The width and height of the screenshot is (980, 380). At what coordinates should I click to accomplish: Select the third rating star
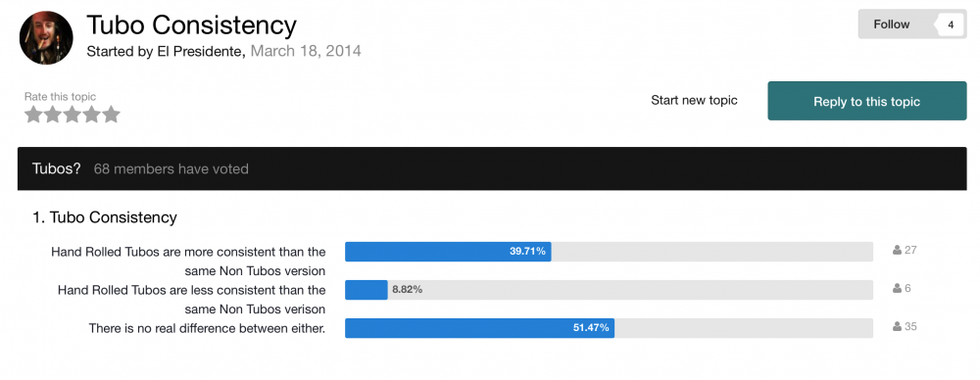pyautogui.click(x=72, y=115)
